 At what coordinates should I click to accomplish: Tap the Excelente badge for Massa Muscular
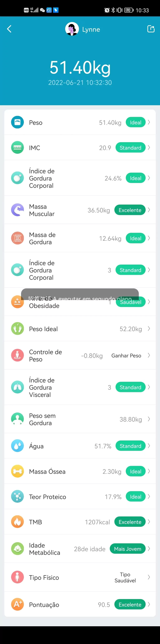[x=130, y=210]
